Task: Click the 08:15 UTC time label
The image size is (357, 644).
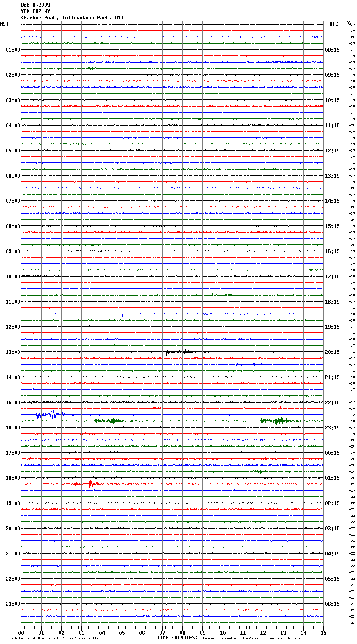Action: coord(332,50)
